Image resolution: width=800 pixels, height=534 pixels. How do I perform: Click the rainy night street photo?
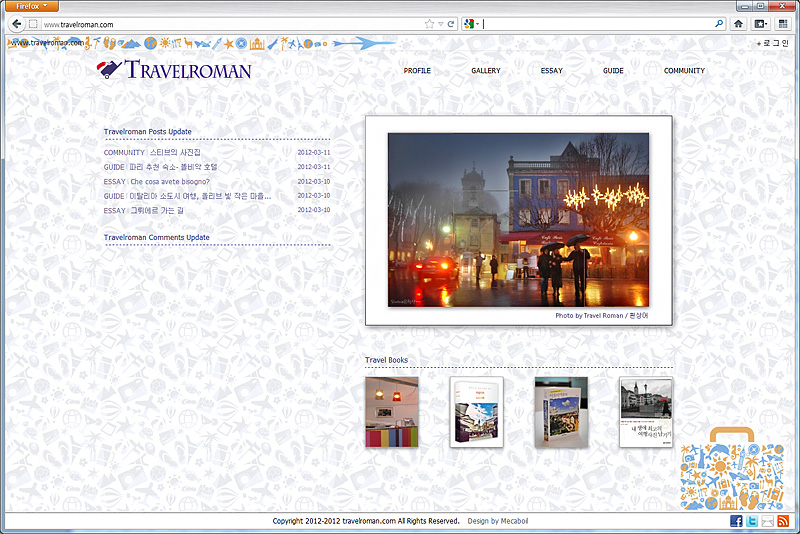pos(518,220)
